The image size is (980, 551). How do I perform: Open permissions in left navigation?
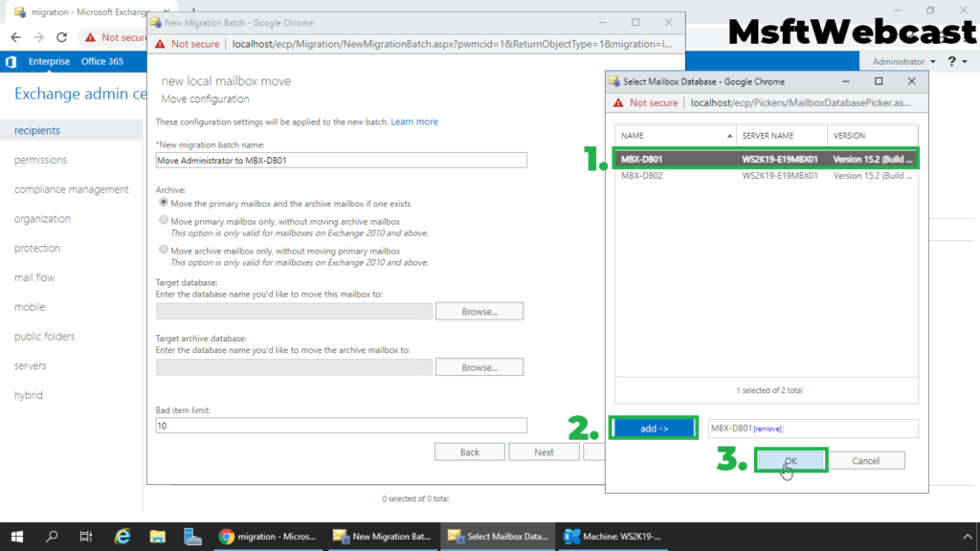[x=40, y=160]
